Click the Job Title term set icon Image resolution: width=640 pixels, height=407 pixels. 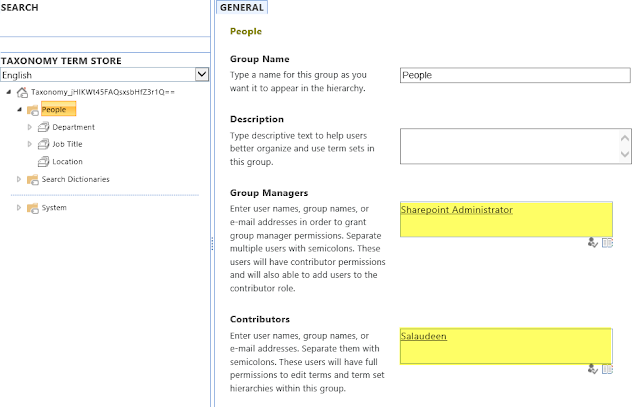(x=43, y=144)
